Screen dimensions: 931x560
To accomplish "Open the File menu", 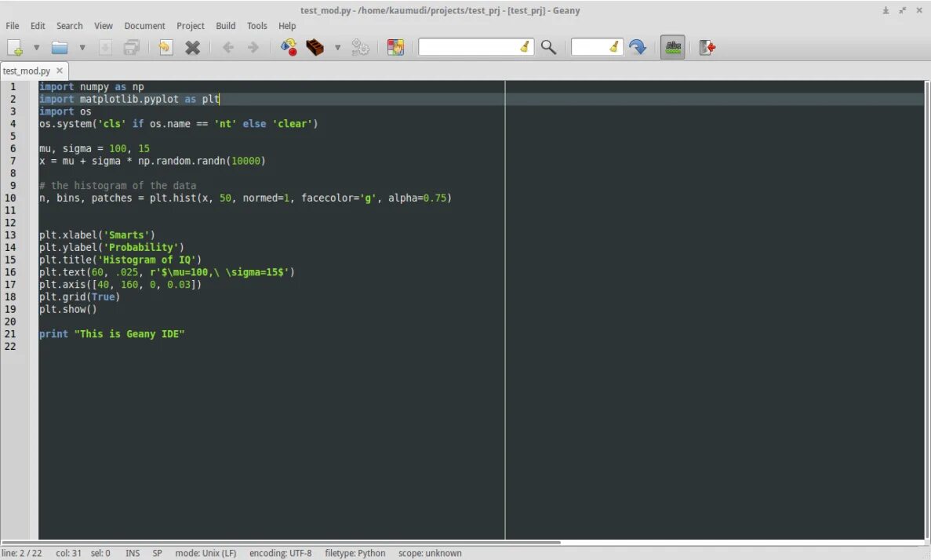I will pos(13,26).
